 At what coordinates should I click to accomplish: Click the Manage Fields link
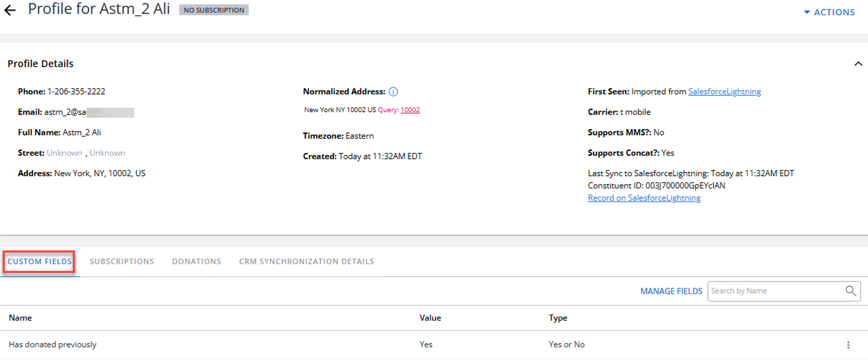coord(671,291)
